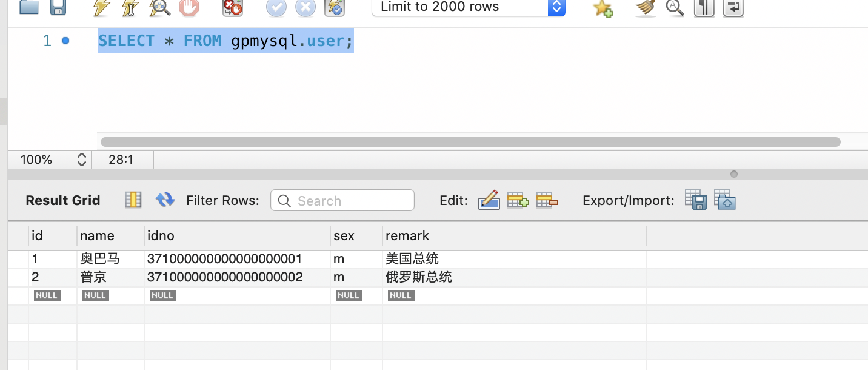Open the Limit to 2000 rows dropdown
This screenshot has width=868, height=370.
[469, 7]
